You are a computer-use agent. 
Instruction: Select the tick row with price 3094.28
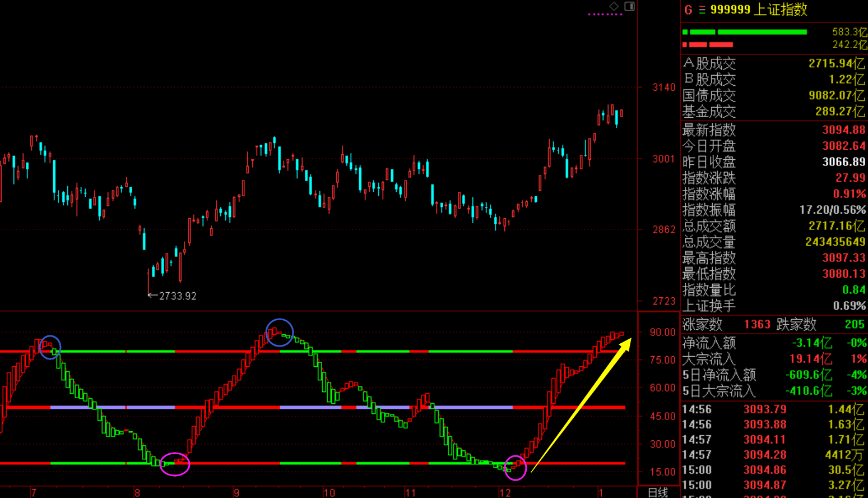pos(774,455)
